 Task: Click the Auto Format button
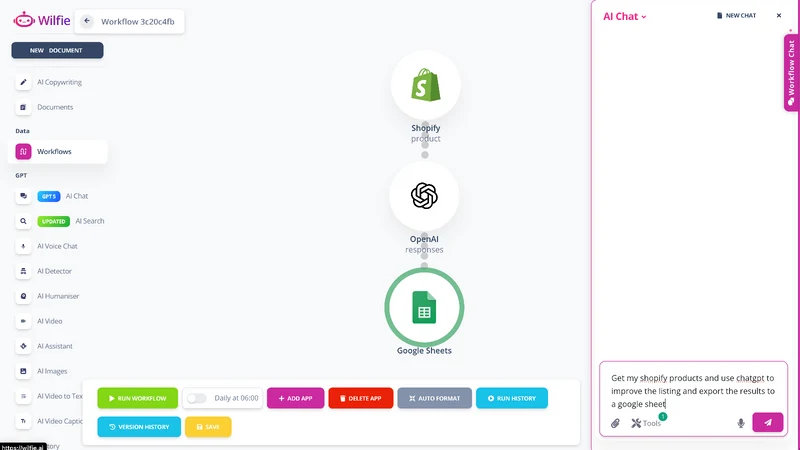(435, 398)
